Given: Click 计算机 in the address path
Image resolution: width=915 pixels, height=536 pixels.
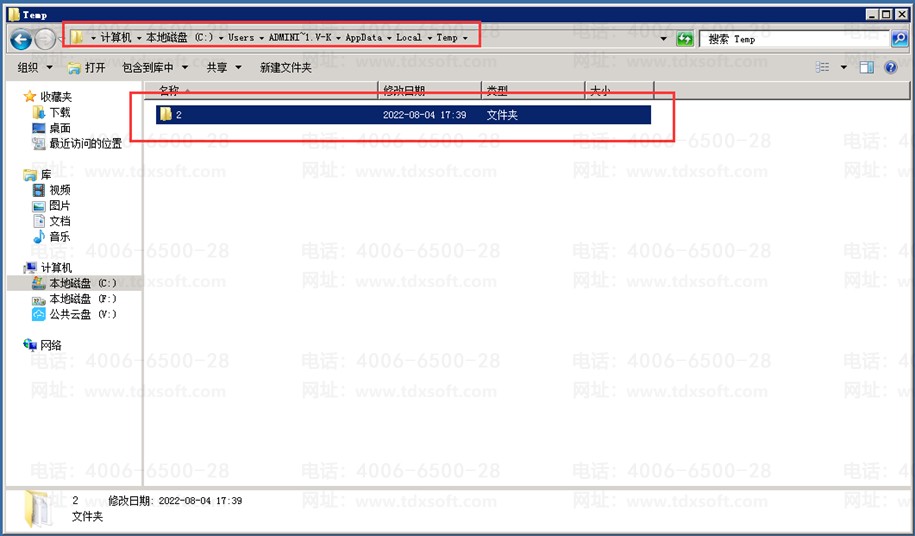Looking at the screenshot, I should point(116,37).
